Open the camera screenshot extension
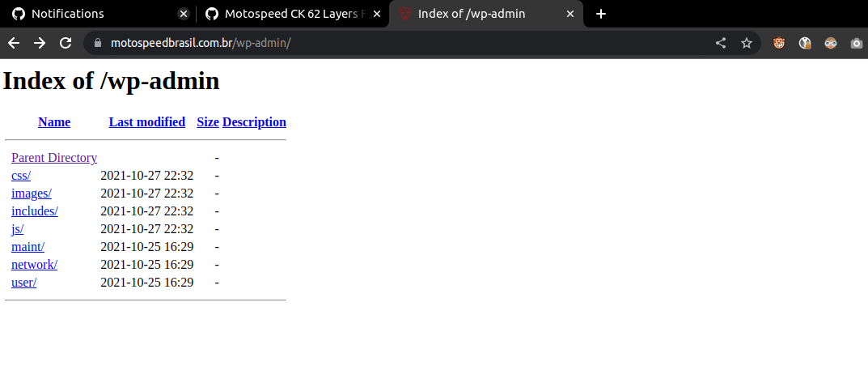This screenshot has width=868, height=366. click(857, 43)
